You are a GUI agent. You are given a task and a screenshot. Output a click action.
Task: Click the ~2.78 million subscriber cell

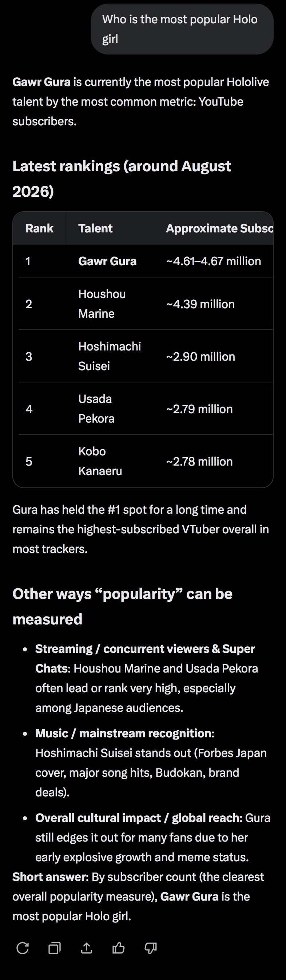pos(199,462)
